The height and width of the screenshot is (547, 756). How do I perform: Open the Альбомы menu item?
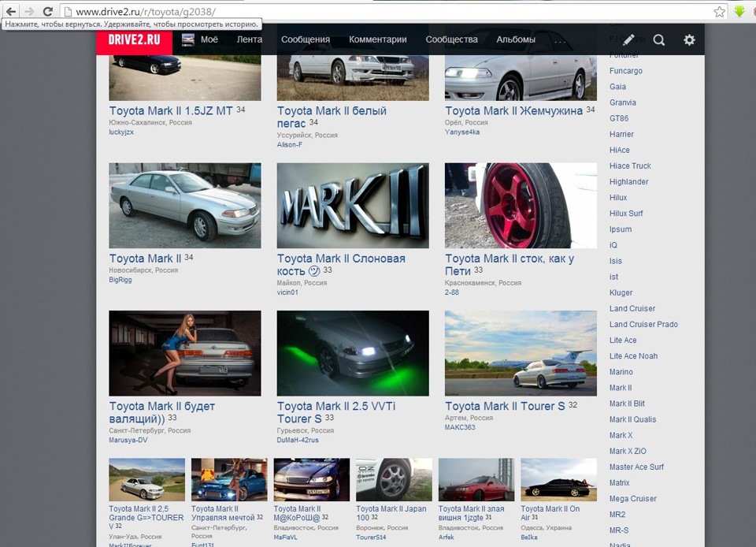tap(516, 39)
